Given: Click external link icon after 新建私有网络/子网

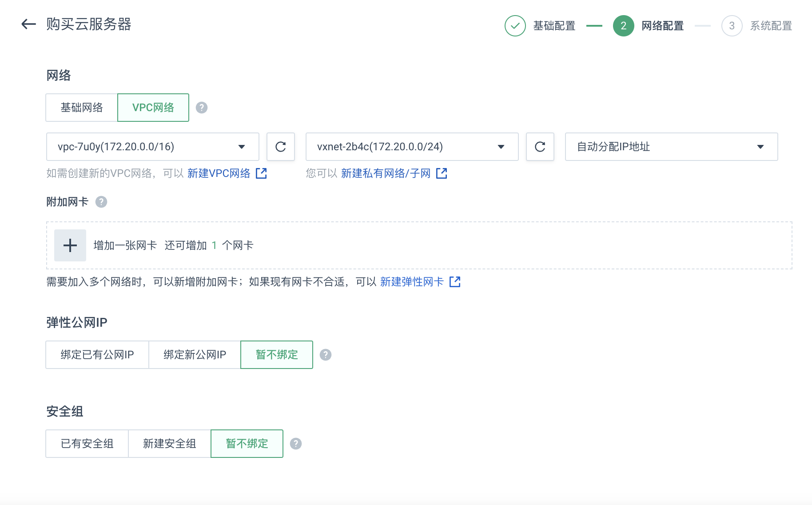Looking at the screenshot, I should 442,173.
